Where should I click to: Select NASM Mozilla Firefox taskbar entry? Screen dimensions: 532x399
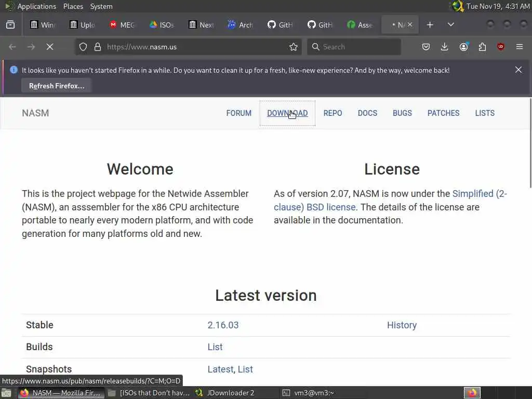(x=61, y=393)
